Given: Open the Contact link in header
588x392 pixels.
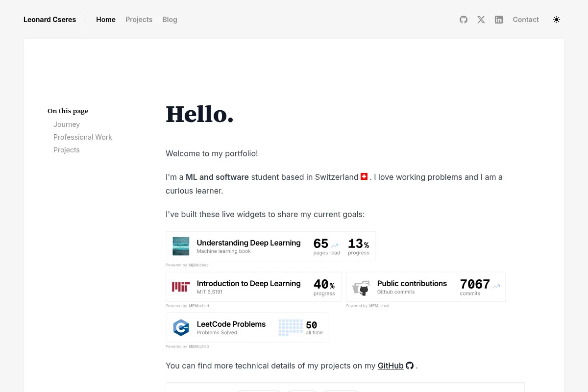Looking at the screenshot, I should click(526, 20).
